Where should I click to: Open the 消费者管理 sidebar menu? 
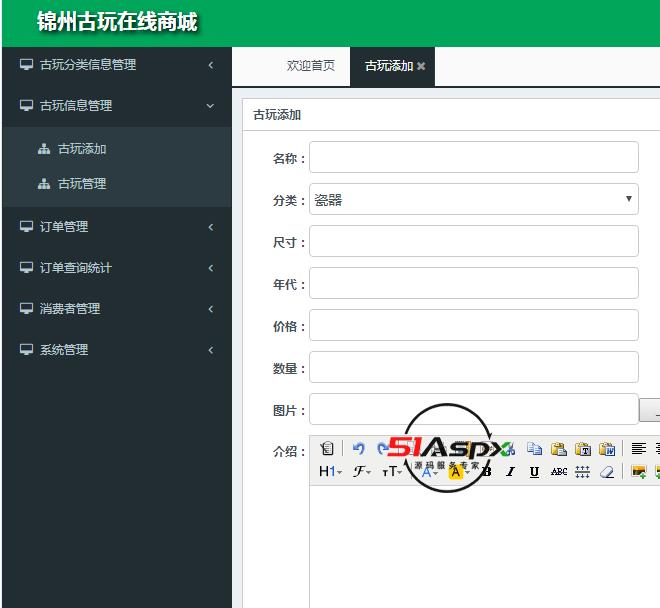tap(117, 309)
